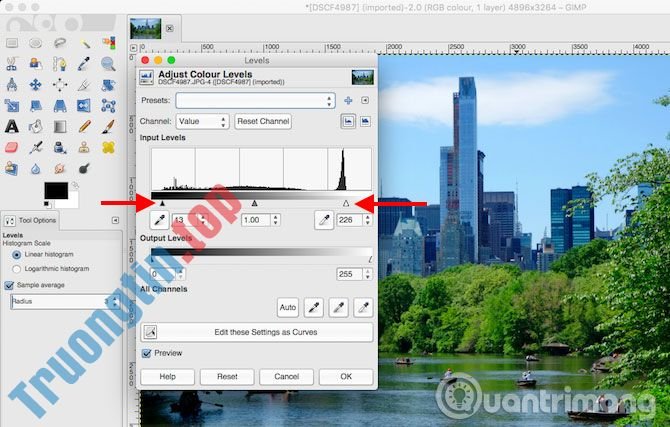Click the white point eyedropper beside 226
670x427 pixels.
[x=323, y=219]
